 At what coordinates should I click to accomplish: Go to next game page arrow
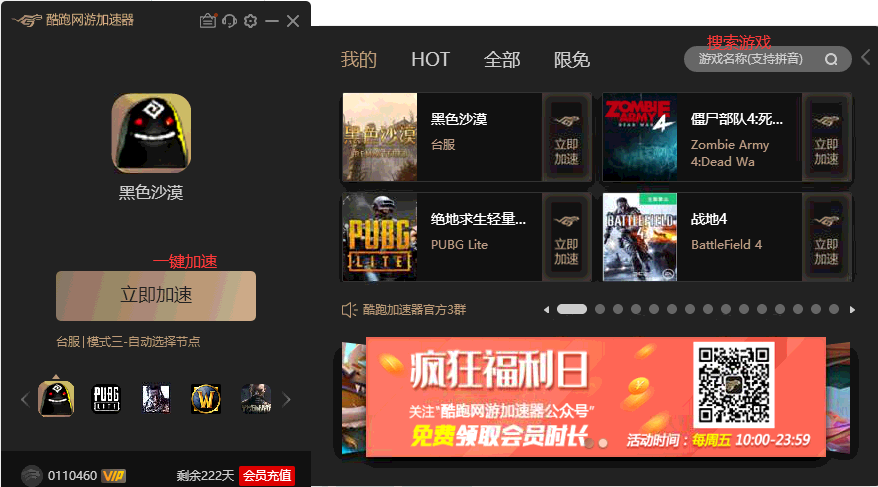(852, 310)
